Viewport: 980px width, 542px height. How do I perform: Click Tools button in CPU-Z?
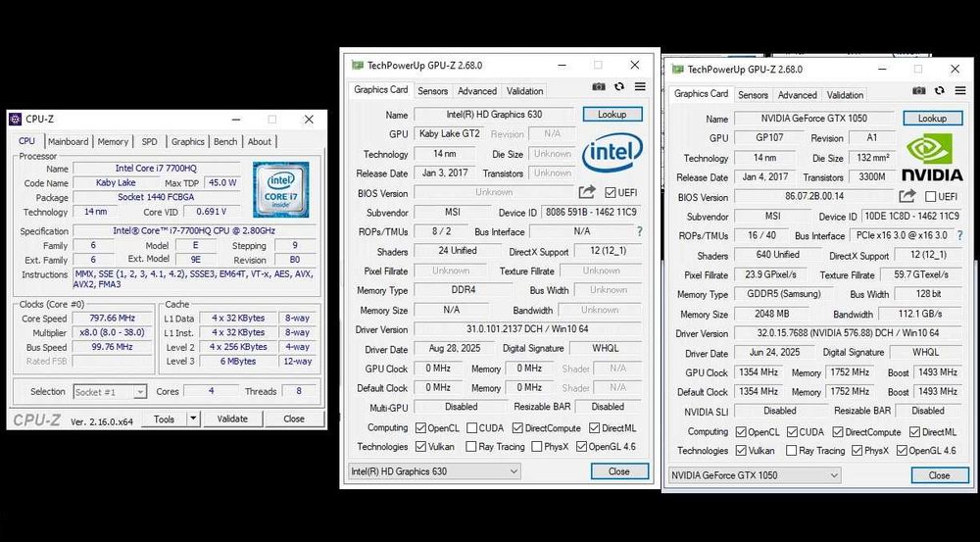click(x=164, y=419)
